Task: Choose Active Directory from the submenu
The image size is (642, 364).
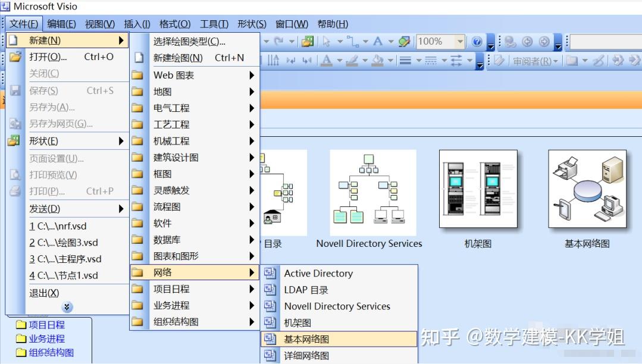Action: click(318, 273)
